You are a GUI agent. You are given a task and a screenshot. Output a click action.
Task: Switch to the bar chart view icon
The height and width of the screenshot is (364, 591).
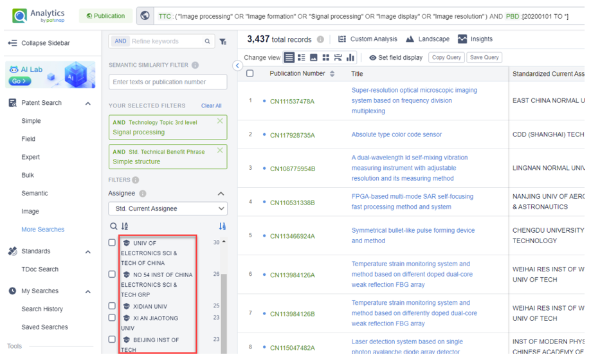(x=350, y=58)
